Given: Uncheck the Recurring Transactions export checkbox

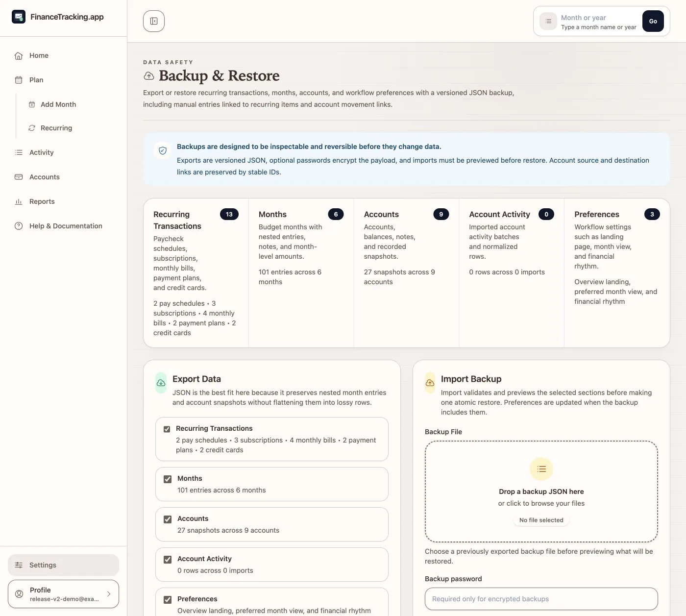Looking at the screenshot, I should pyautogui.click(x=167, y=429).
